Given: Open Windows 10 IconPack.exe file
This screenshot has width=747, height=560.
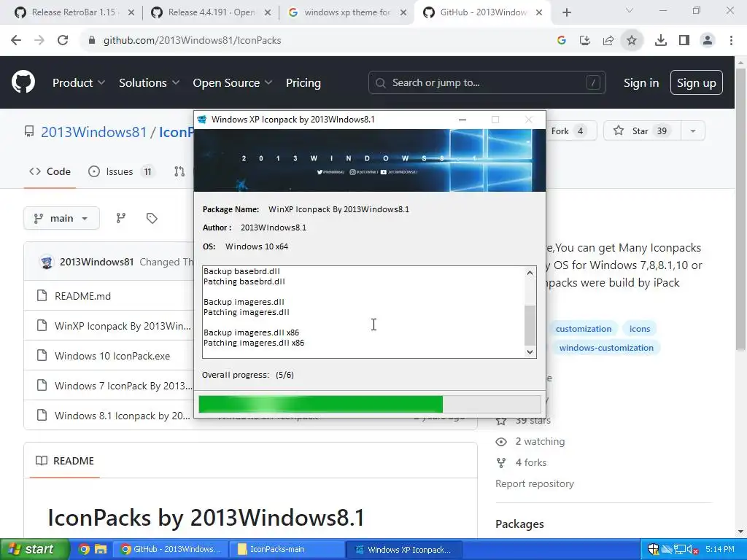Looking at the screenshot, I should [x=112, y=356].
